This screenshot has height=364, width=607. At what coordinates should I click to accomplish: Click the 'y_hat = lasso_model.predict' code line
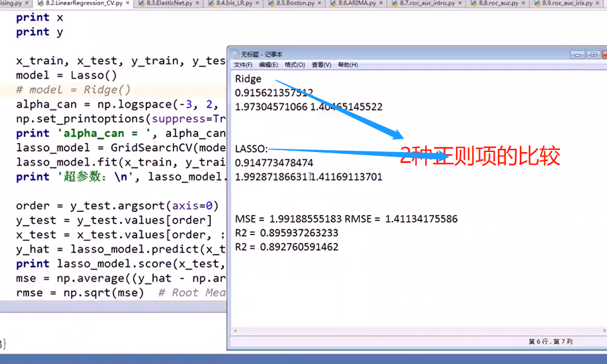[x=121, y=249]
